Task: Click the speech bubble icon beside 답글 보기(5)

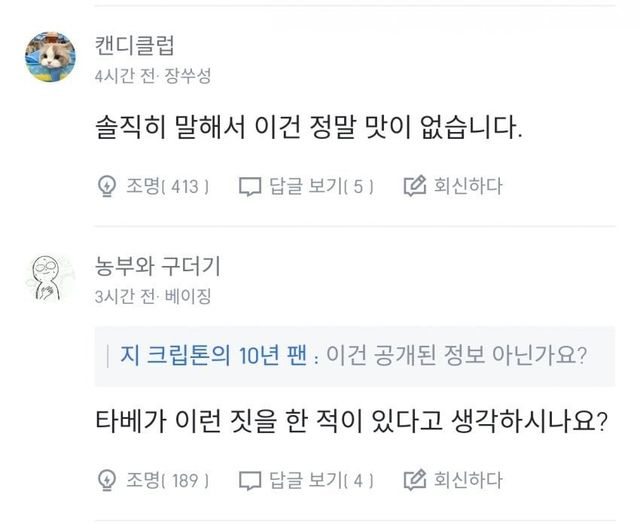Action: 249,186
